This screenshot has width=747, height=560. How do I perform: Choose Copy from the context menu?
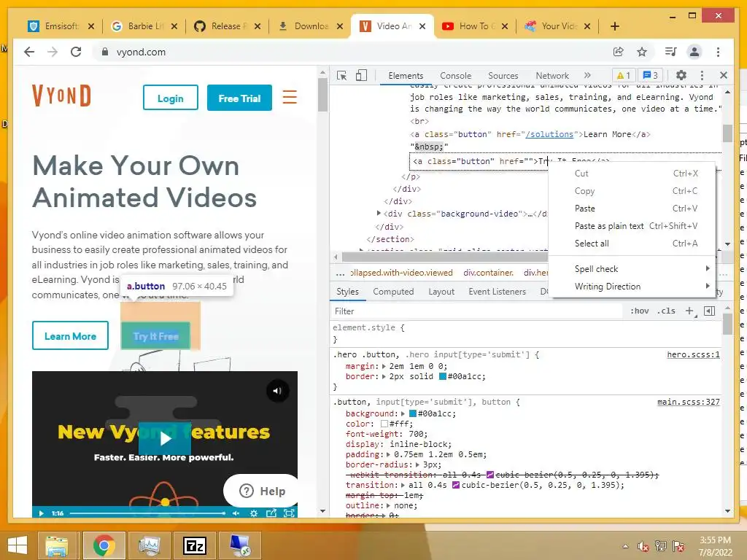(632, 191)
